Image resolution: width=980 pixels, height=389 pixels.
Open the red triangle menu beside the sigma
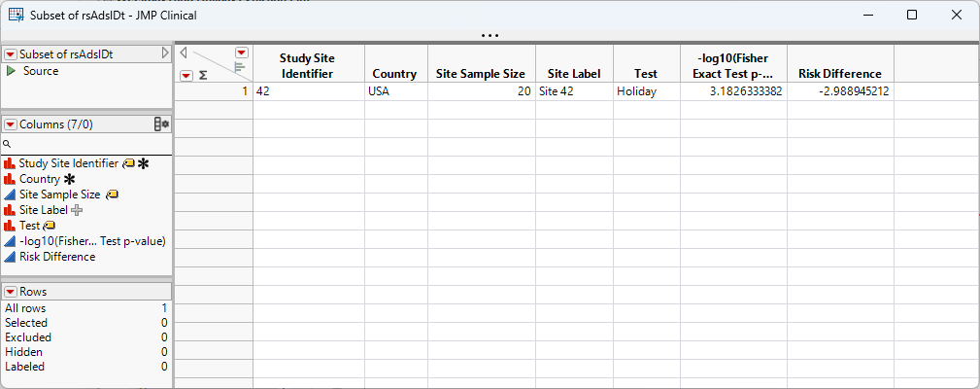point(186,76)
